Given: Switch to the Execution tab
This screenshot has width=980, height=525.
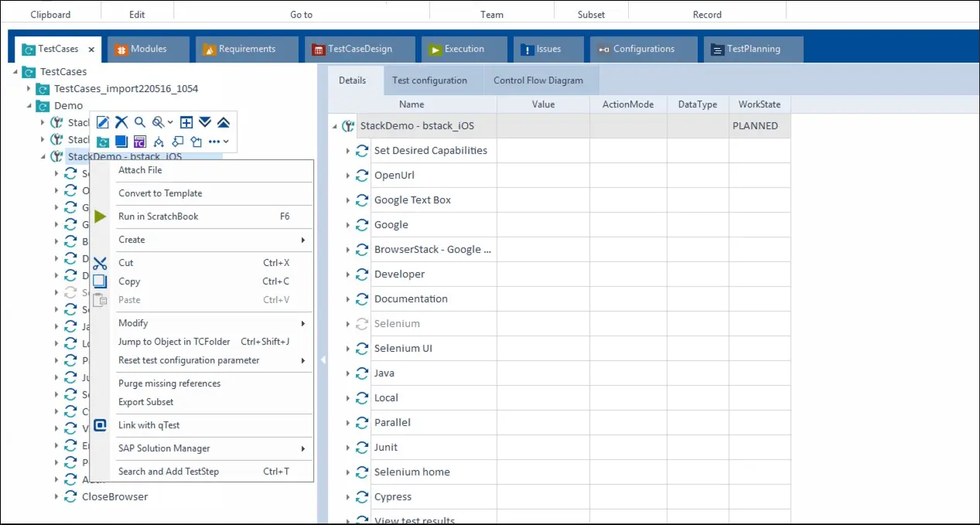Looking at the screenshot, I should pyautogui.click(x=463, y=49).
